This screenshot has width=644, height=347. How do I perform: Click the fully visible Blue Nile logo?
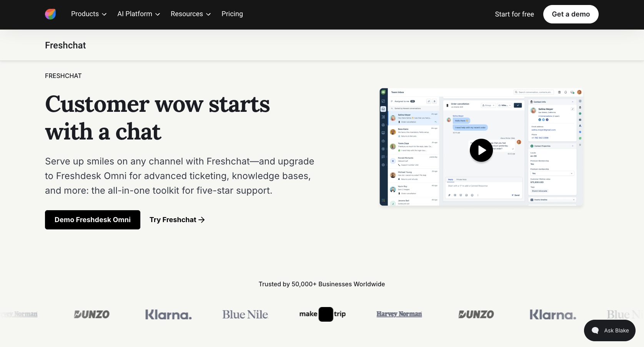coord(245,314)
